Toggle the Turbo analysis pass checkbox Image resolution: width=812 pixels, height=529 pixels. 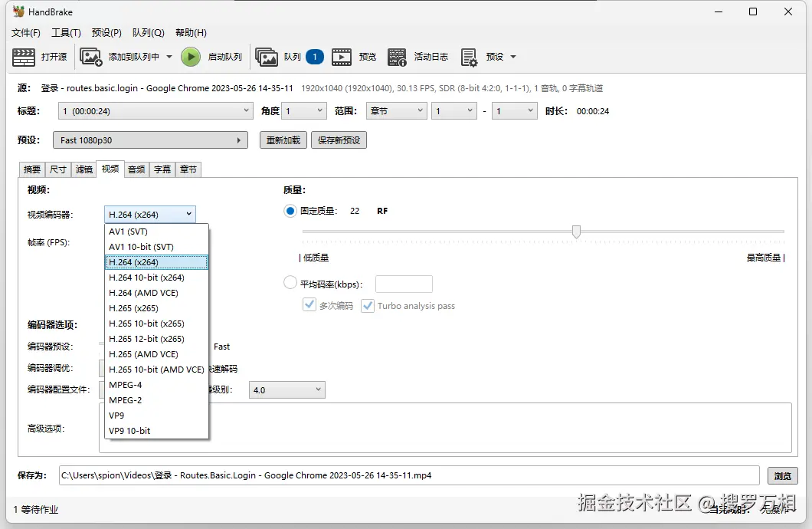pyautogui.click(x=368, y=306)
